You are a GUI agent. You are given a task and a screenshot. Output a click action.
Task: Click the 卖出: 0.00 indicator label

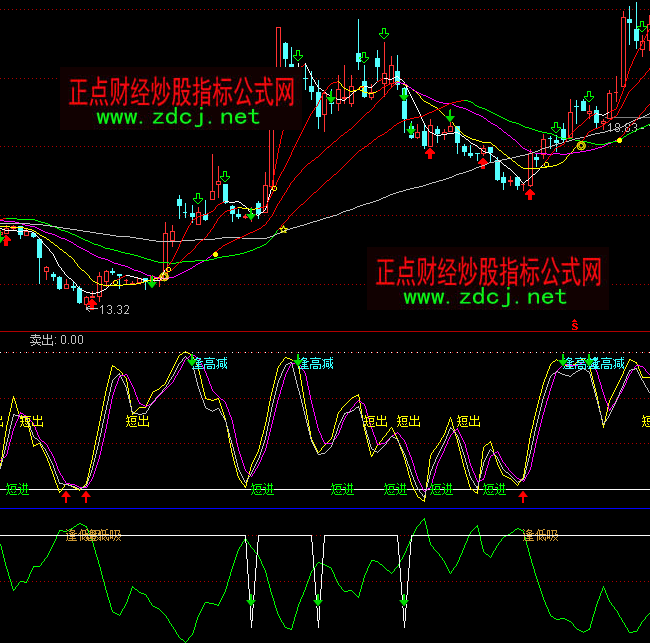[x=56, y=340]
